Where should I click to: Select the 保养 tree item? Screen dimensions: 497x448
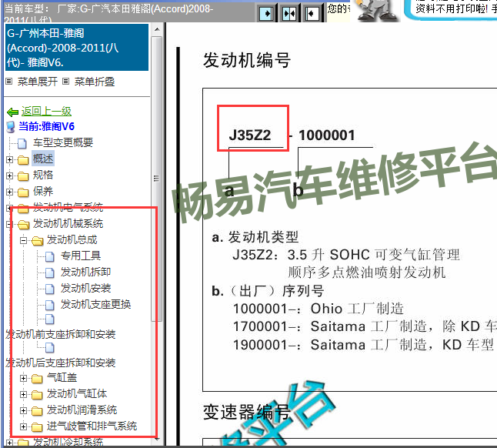tap(43, 191)
